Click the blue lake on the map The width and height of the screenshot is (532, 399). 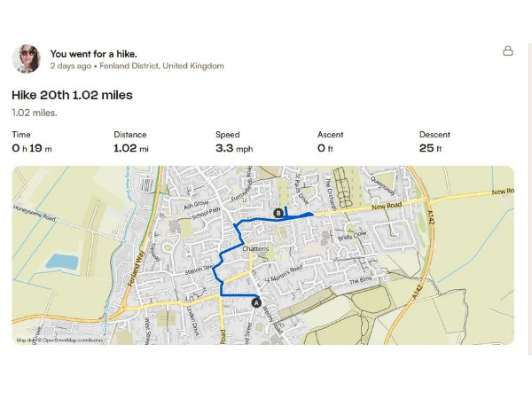[59, 262]
